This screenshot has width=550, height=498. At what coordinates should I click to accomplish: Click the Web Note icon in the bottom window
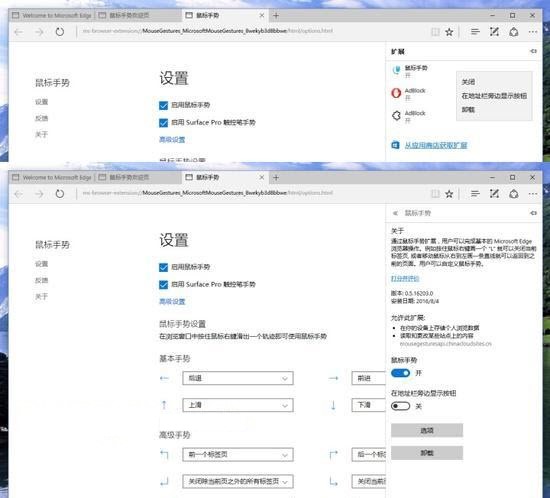(494, 194)
